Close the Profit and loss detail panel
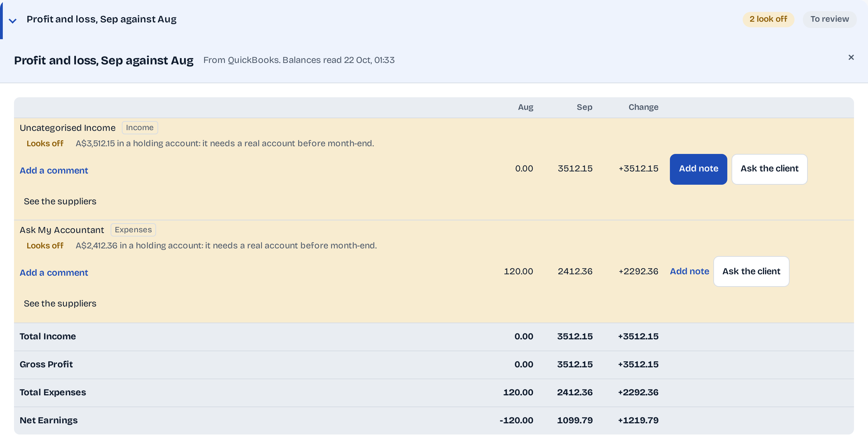This screenshot has width=868, height=438. click(x=851, y=57)
